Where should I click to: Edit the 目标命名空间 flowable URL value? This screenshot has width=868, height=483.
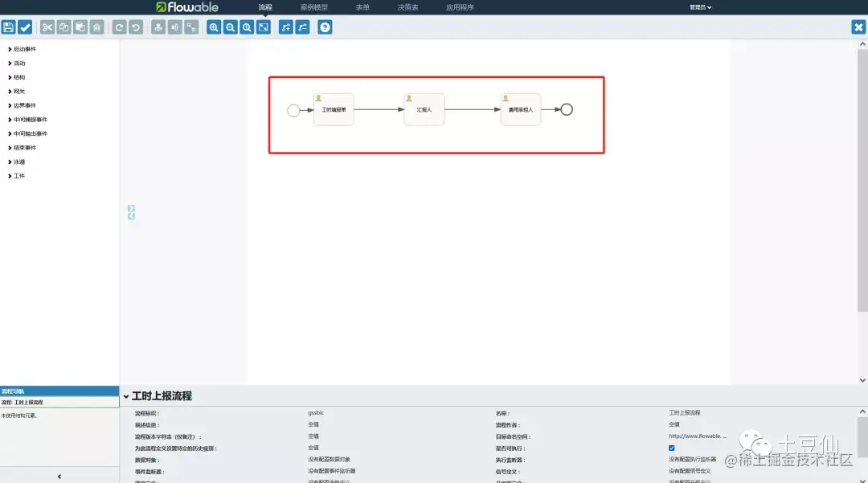(698, 436)
